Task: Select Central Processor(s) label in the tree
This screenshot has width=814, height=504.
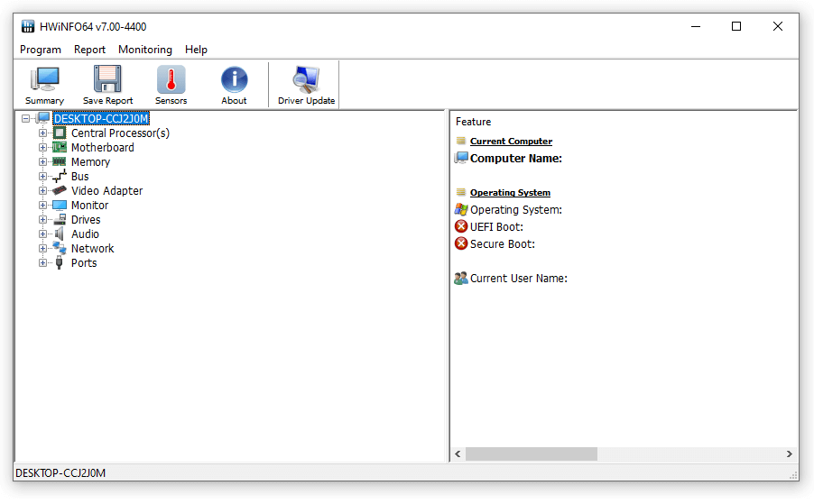Action: point(120,133)
